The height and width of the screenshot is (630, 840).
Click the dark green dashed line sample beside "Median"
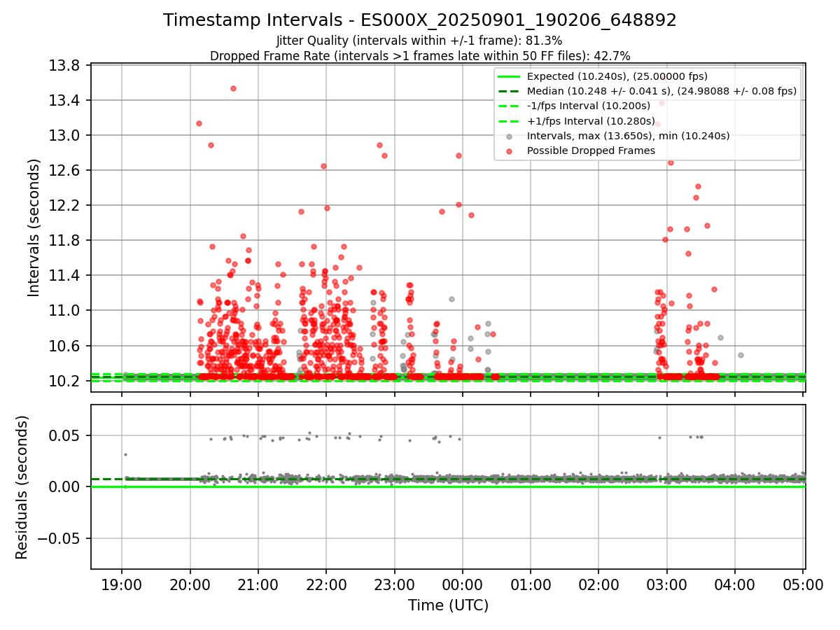click(x=510, y=91)
